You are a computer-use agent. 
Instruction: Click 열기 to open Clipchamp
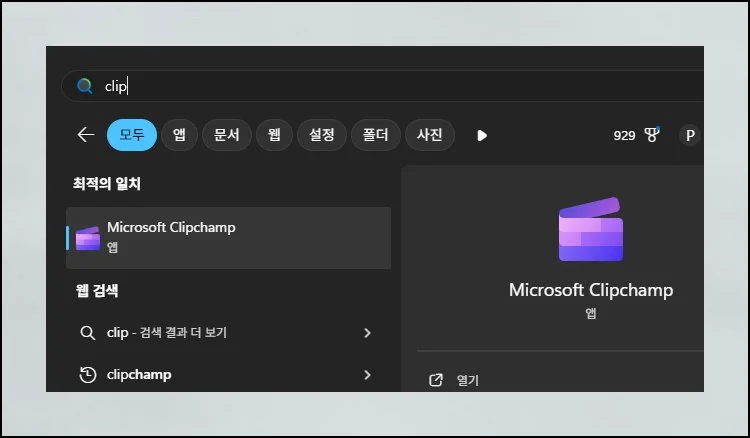[468, 380]
